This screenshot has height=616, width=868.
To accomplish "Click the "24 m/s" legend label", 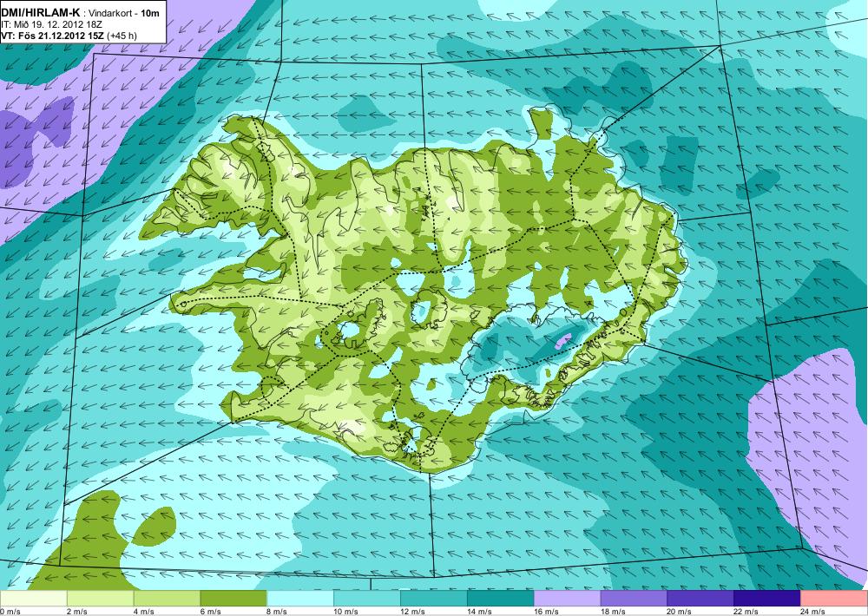I will tap(813, 612).
